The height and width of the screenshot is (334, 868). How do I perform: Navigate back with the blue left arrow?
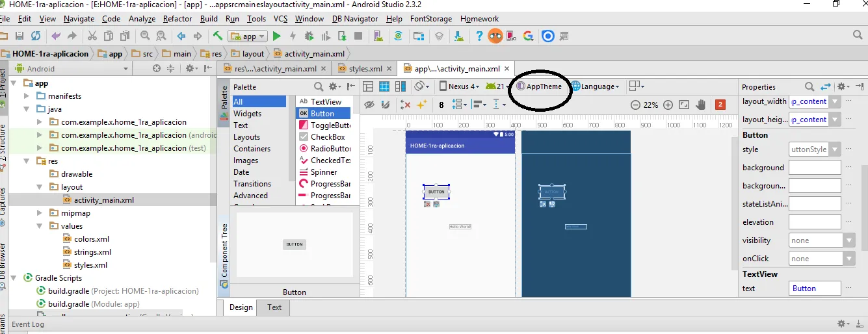point(181,36)
